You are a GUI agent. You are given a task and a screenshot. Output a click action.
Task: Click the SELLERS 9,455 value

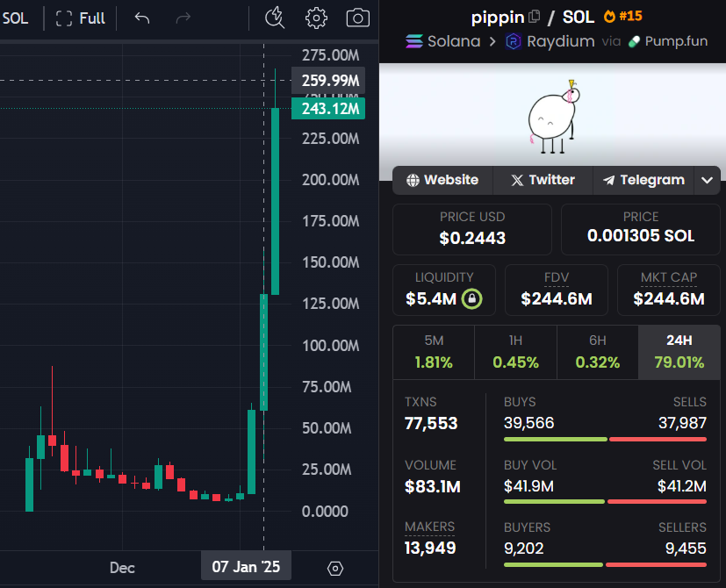(x=686, y=549)
